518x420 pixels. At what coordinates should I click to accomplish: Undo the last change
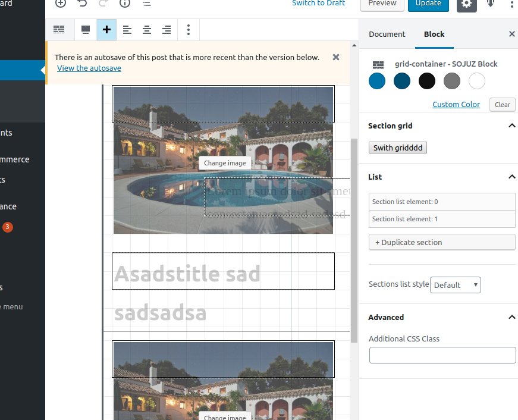point(82,4)
